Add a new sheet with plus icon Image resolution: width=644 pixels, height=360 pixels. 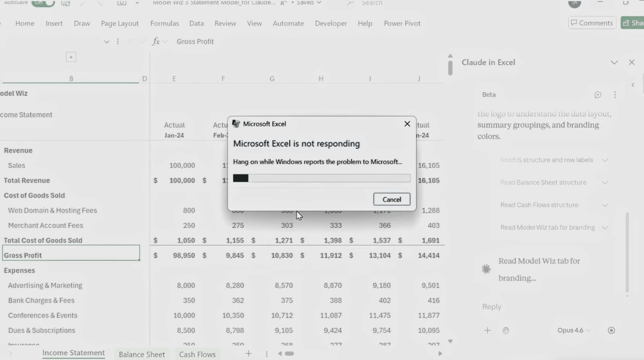pyautogui.click(x=249, y=354)
